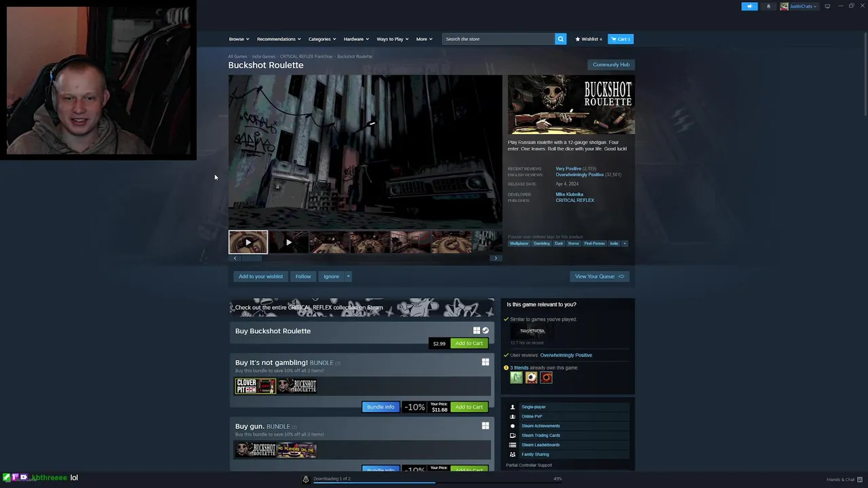
Task: Click the Gambling tag
Action: (x=541, y=243)
